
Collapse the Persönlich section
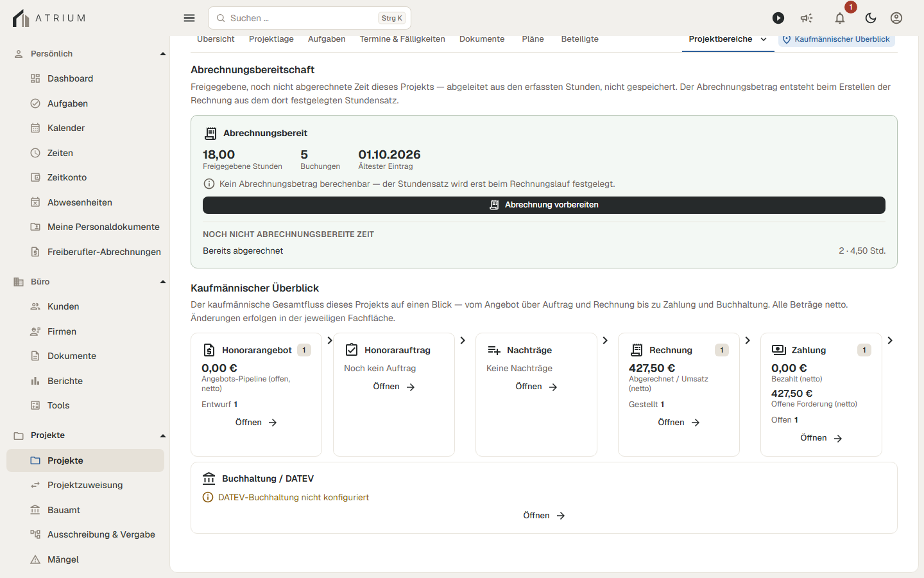tap(163, 54)
